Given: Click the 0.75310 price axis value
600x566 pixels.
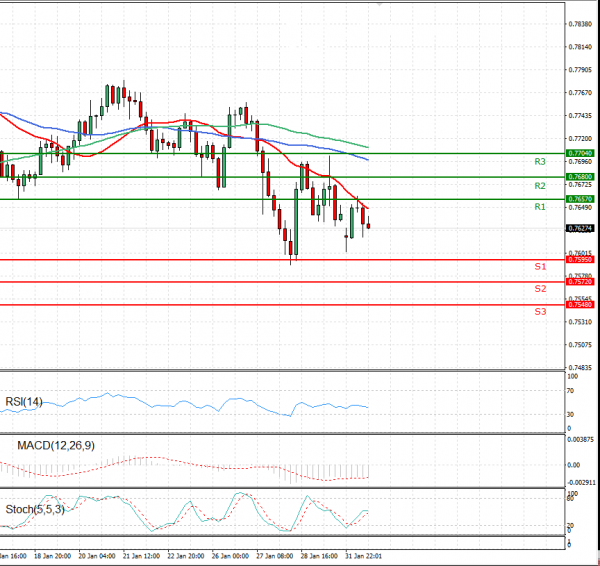Looking at the screenshot, I should [x=580, y=322].
